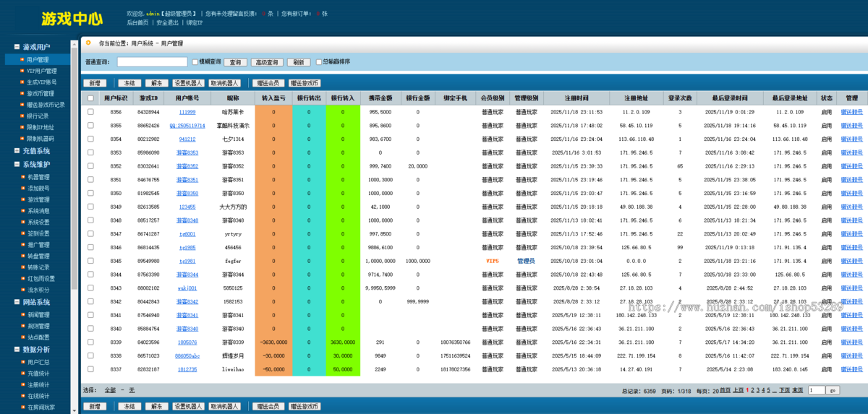Enable the 总输赢排序 checkbox
Screen dimensions: 868x414
[319, 62]
